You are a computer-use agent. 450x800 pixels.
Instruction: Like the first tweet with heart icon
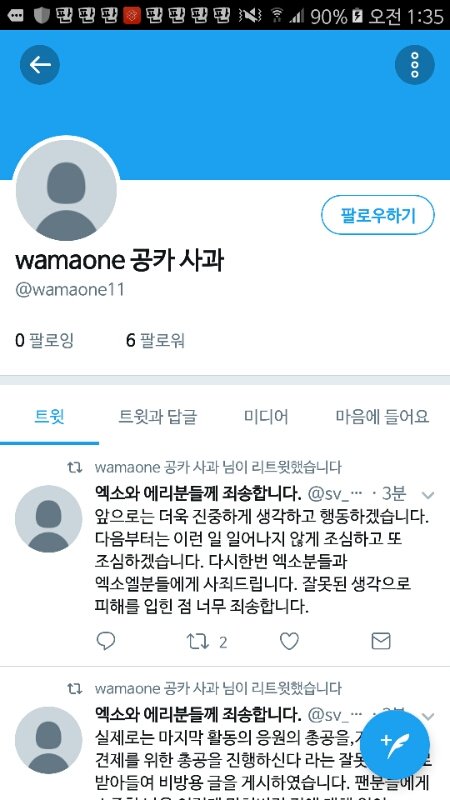tap(289, 641)
